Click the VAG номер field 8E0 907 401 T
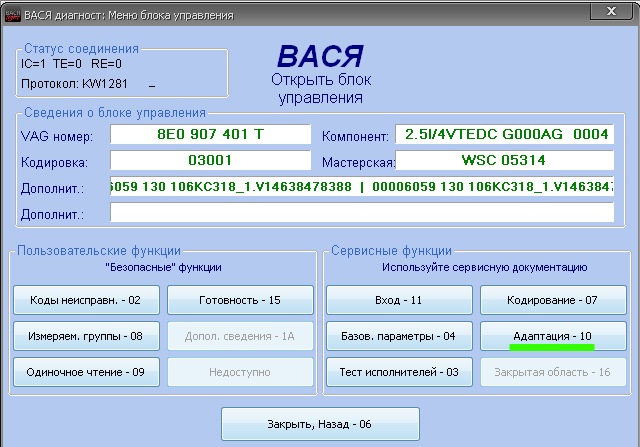 [211, 134]
